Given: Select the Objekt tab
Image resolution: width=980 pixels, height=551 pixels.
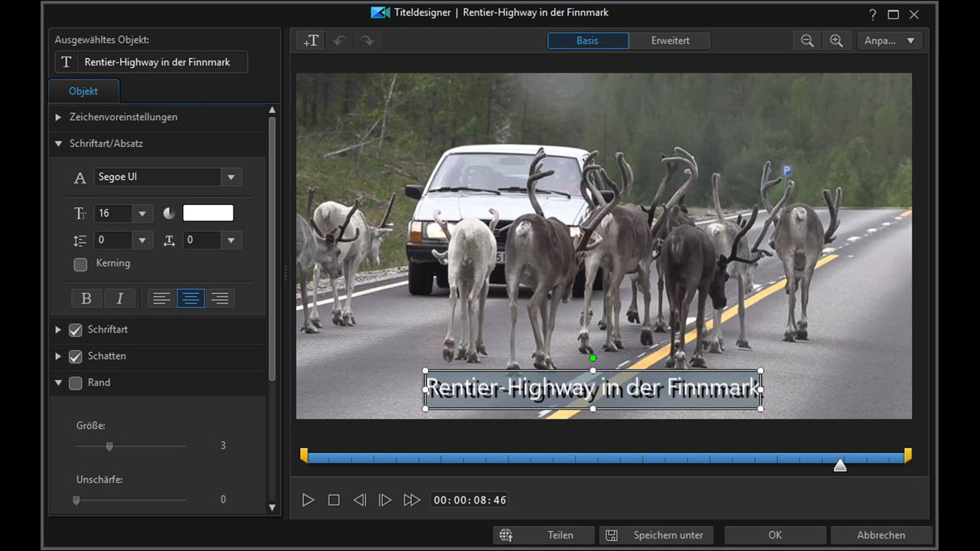Looking at the screenshot, I should pyautogui.click(x=83, y=91).
